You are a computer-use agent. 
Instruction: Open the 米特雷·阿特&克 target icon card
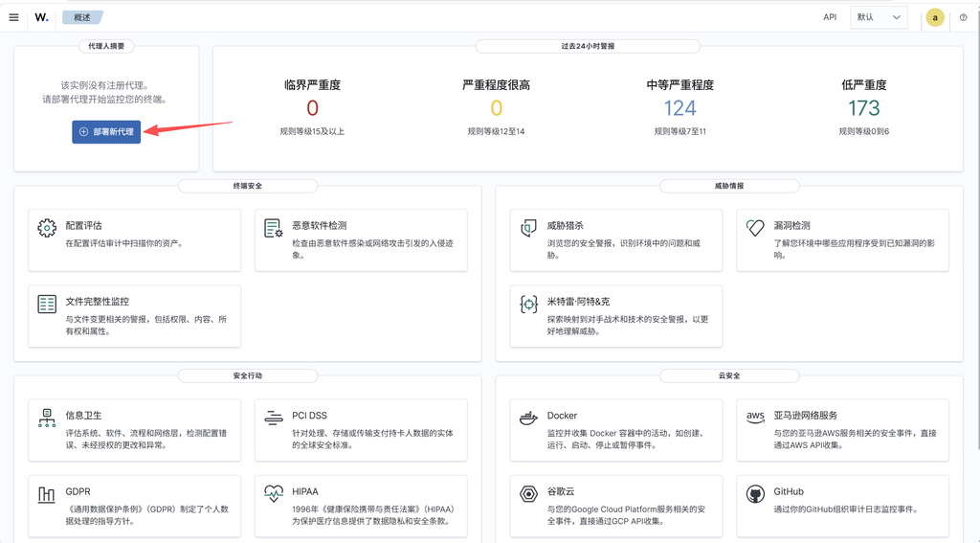click(x=615, y=317)
